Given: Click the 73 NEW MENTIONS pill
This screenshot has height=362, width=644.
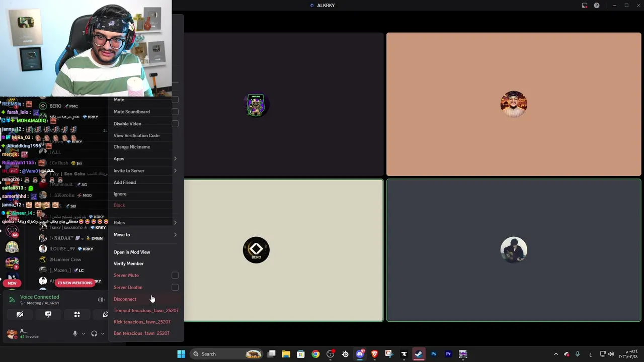Looking at the screenshot, I should point(75,283).
